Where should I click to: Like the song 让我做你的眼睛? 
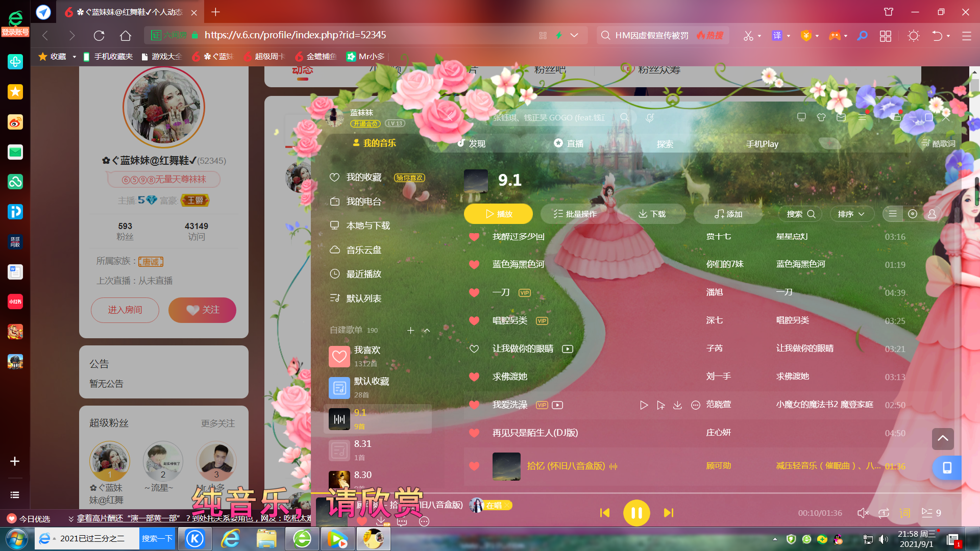[x=474, y=349]
